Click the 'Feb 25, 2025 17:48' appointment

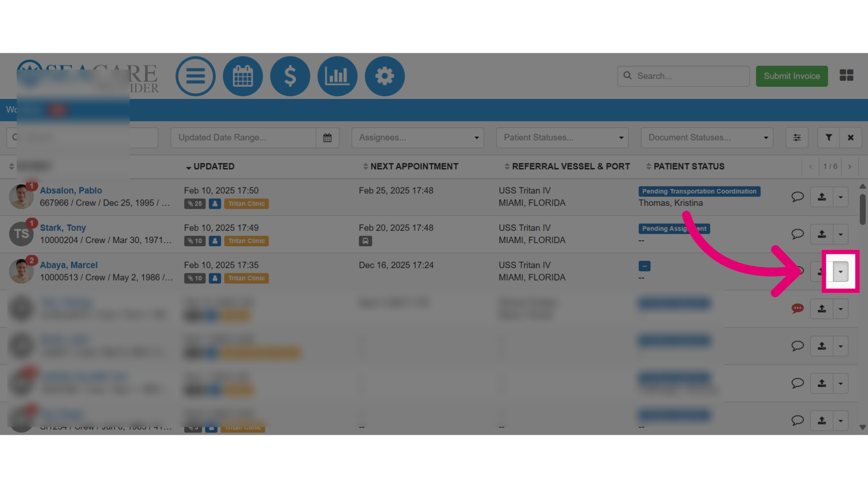tap(396, 191)
